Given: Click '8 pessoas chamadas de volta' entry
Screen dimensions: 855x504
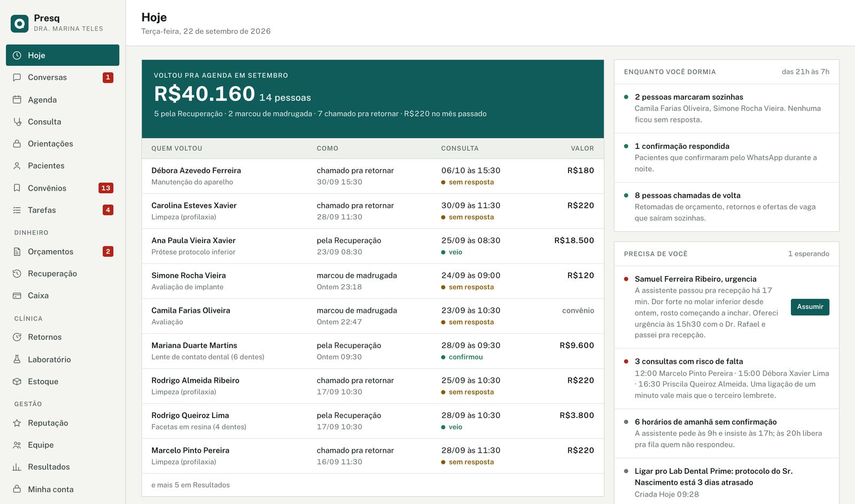Looking at the screenshot, I should pos(726,207).
